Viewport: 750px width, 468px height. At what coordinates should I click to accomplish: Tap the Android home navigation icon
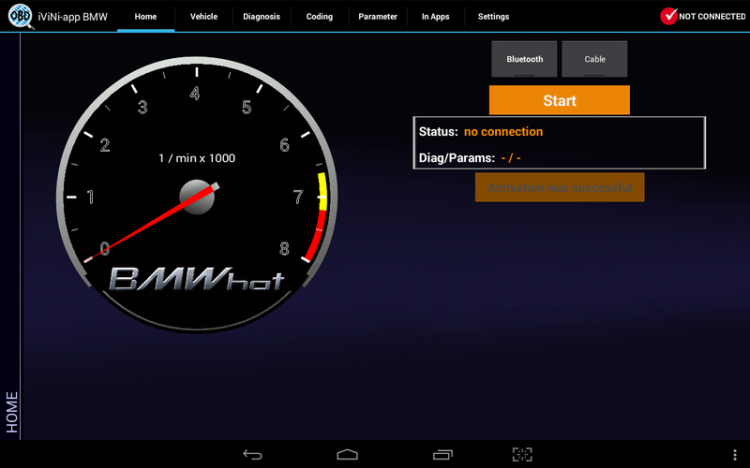tap(347, 454)
